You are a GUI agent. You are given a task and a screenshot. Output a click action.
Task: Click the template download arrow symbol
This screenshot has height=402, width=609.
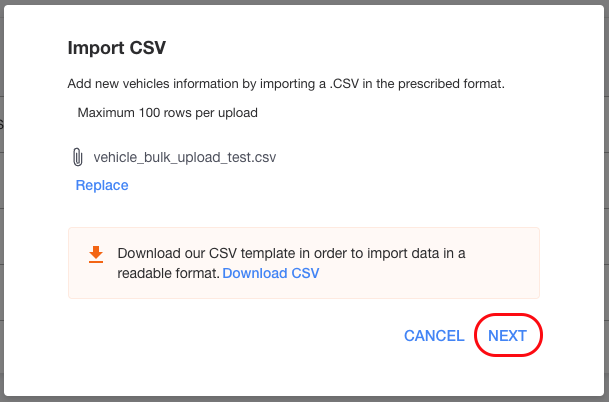pos(96,254)
